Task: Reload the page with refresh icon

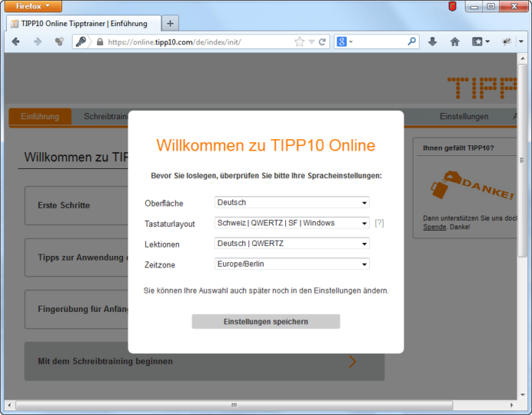Action: click(x=323, y=42)
